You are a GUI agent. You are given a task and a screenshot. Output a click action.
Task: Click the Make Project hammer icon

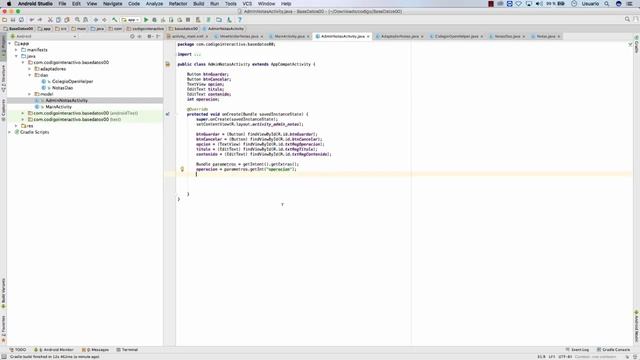coord(115,20)
